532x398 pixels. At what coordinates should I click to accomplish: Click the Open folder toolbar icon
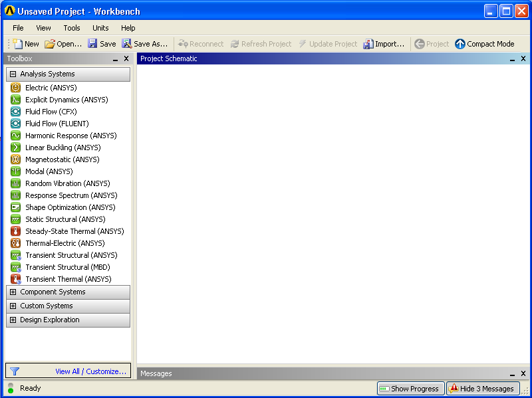coord(50,44)
